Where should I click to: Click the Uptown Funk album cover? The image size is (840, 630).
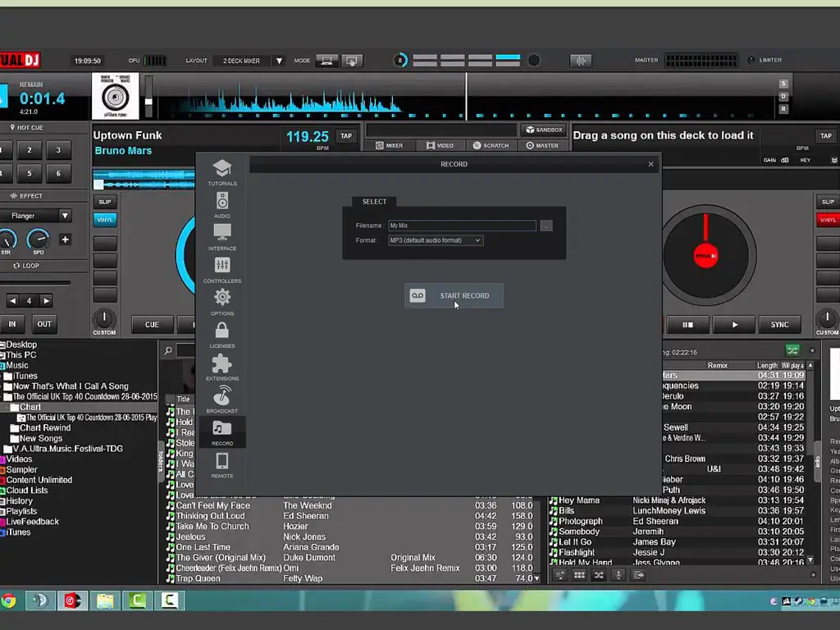[x=115, y=97]
